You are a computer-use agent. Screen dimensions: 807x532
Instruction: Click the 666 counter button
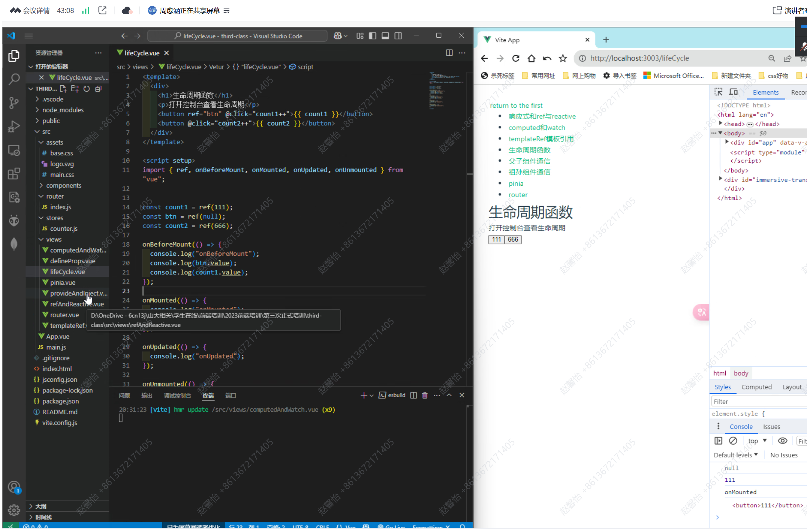(x=513, y=240)
